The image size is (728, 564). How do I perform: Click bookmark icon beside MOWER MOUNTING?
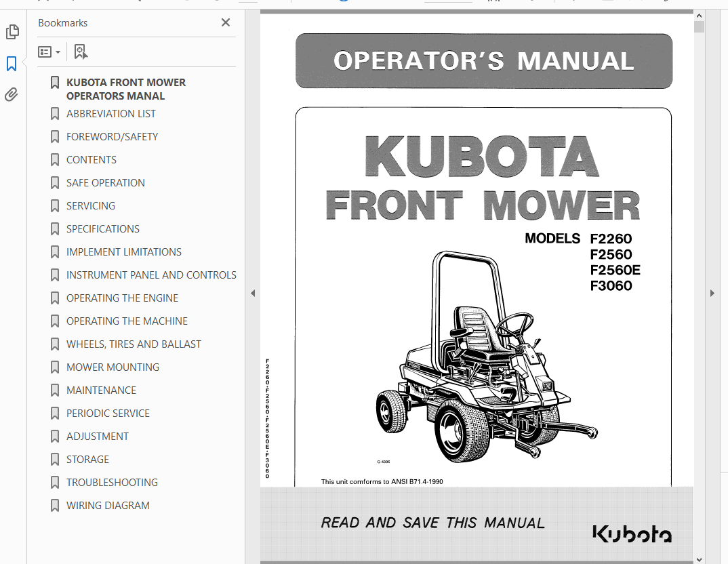pos(55,367)
